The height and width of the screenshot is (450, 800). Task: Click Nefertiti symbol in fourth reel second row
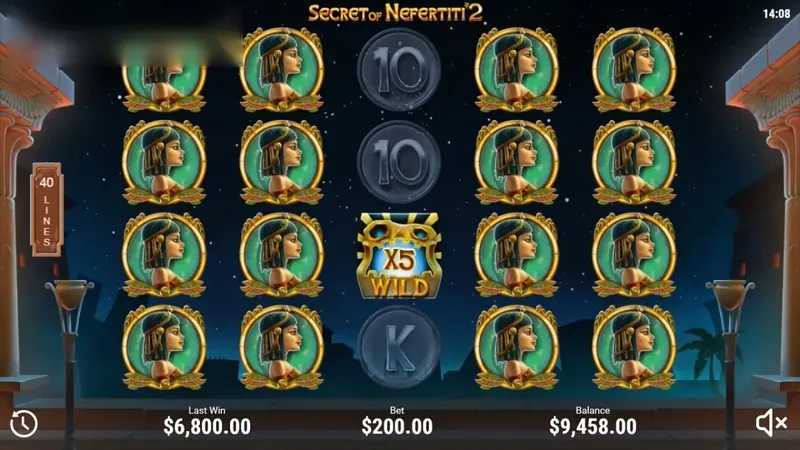516,162
